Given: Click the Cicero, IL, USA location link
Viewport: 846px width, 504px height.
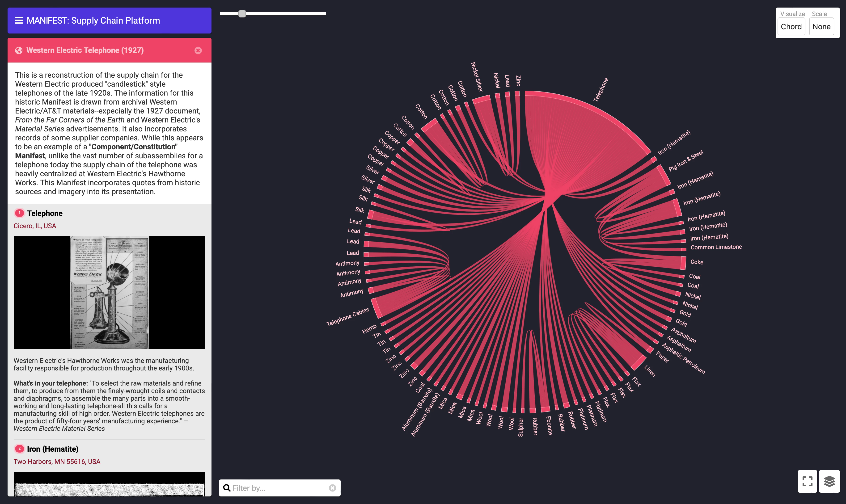Looking at the screenshot, I should [x=35, y=226].
